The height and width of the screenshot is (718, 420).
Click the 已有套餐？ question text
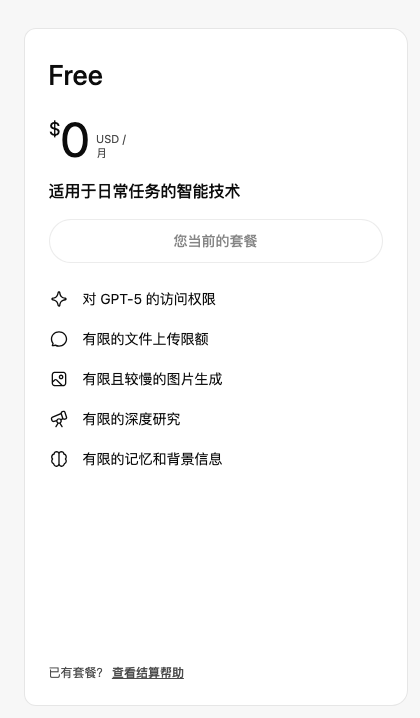coord(76,673)
